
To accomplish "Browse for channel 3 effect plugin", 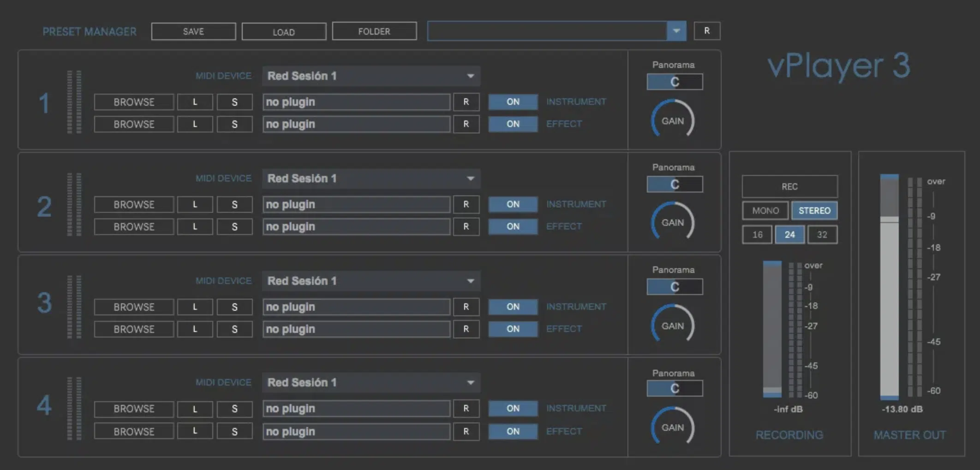I will (134, 329).
